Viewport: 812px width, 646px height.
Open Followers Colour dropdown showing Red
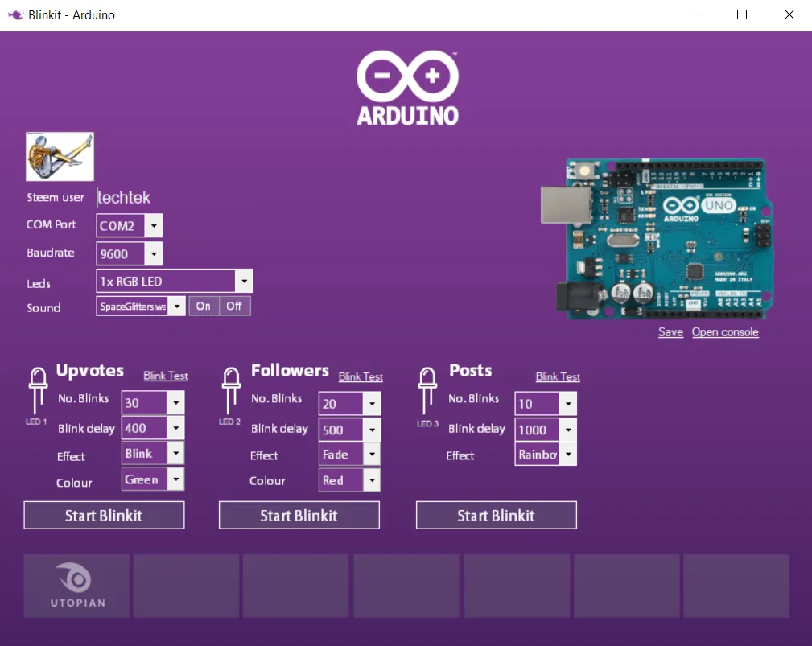[x=349, y=480]
